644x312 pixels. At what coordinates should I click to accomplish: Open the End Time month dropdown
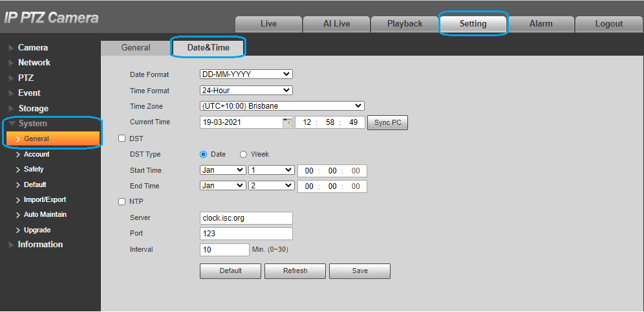223,186
